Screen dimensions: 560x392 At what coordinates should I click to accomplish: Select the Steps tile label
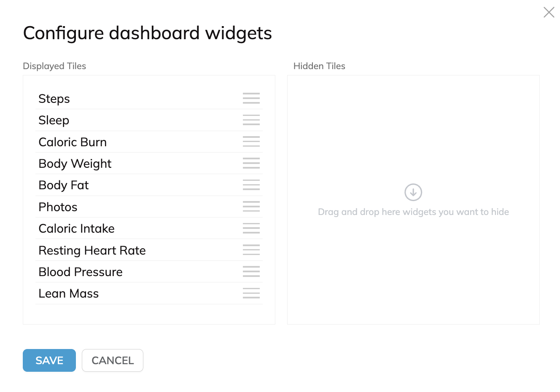click(x=54, y=99)
